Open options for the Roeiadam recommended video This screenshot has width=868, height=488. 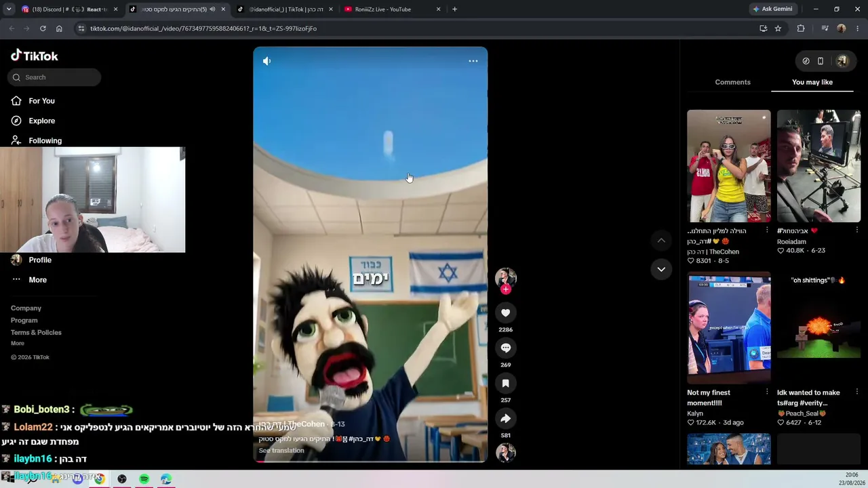point(856,230)
